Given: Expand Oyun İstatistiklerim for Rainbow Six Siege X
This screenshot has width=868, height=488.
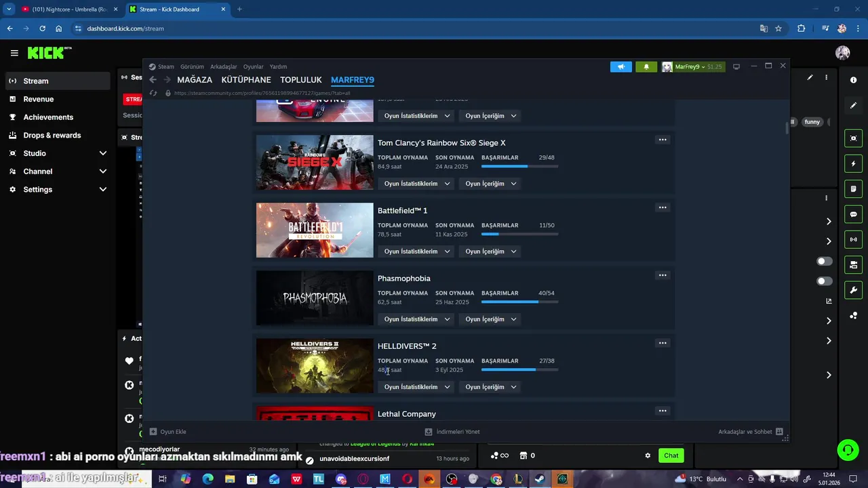Looking at the screenshot, I should [x=417, y=184].
